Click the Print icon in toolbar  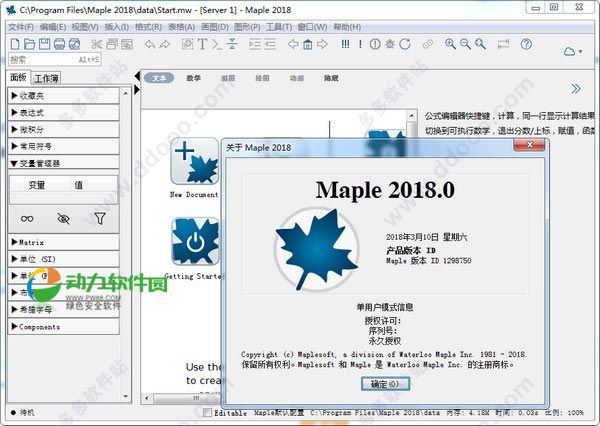(x=59, y=44)
